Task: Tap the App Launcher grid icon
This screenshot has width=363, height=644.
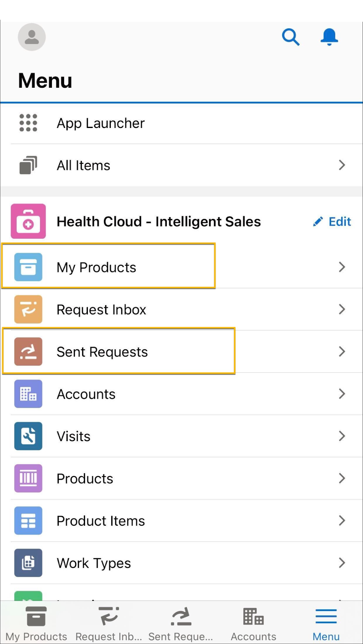Action: [x=28, y=123]
